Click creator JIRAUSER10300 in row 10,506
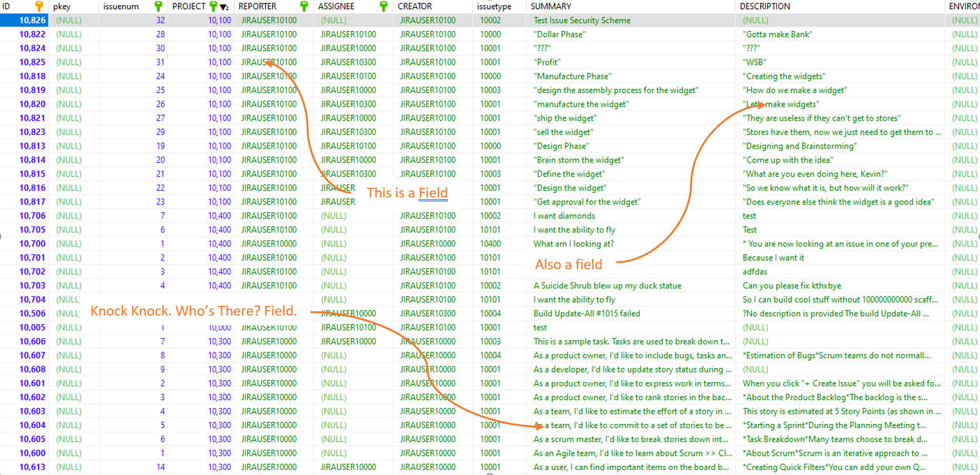The height and width of the screenshot is (475, 980). pyautogui.click(x=427, y=314)
